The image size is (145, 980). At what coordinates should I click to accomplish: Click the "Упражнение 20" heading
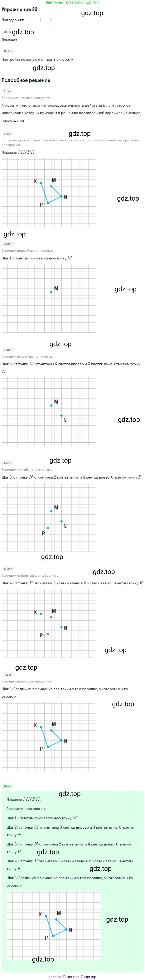point(19,9)
